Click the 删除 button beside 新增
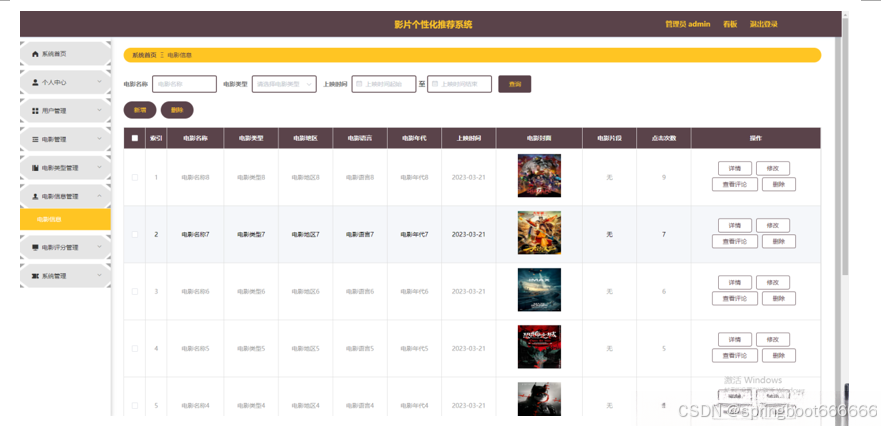 pyautogui.click(x=177, y=110)
